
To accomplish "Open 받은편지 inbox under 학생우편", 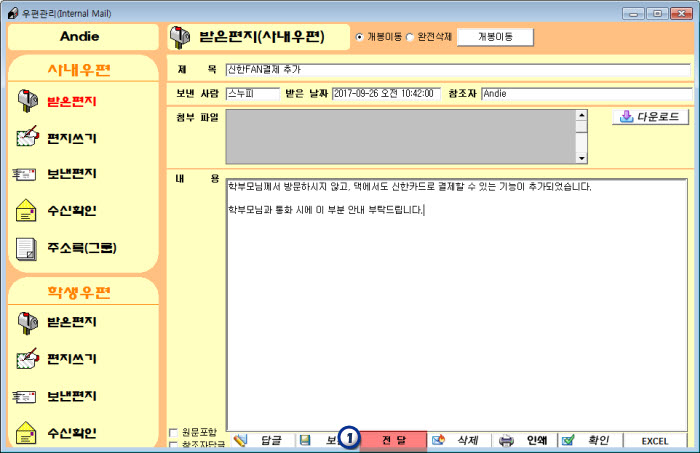I will click(70, 322).
